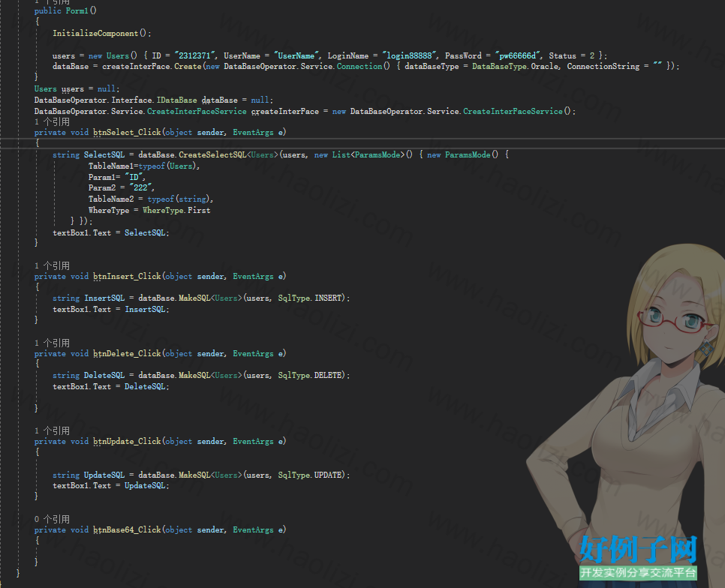Open the references link above btnInsert_Click
This screenshot has height=588, width=725.
coord(52,265)
